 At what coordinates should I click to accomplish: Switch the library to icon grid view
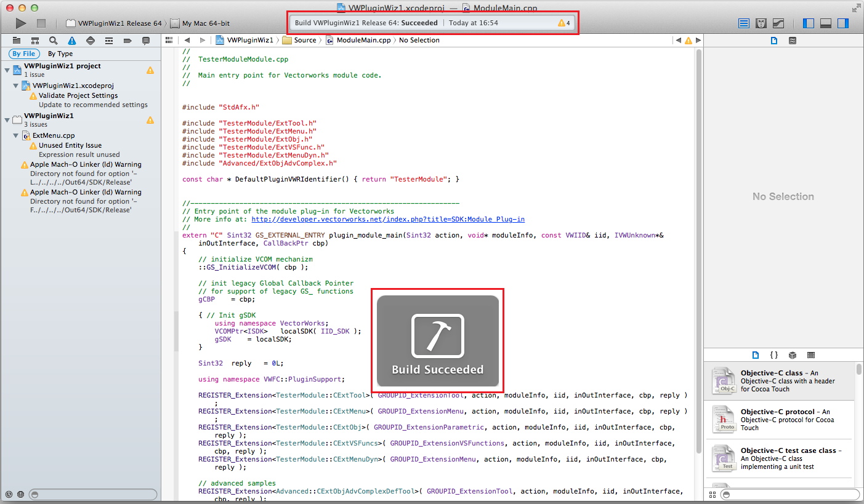[713, 494]
